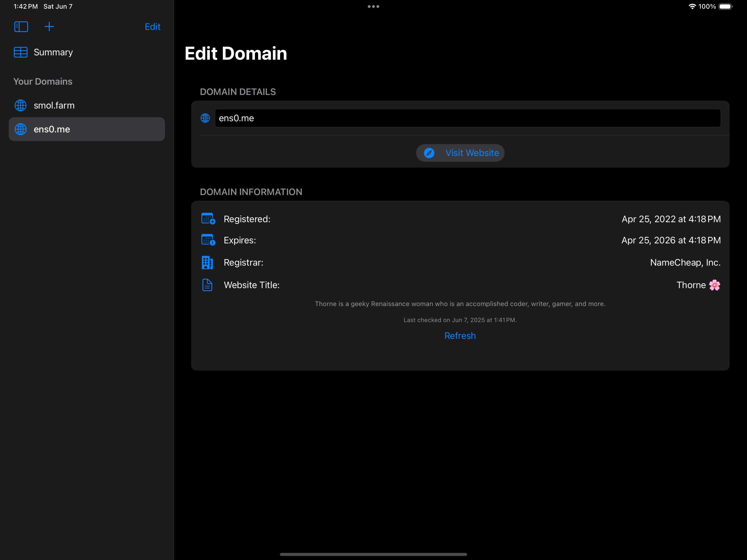The image size is (747, 560).
Task: Tap the Wi-Fi icon in the status bar
Action: coord(692,6)
